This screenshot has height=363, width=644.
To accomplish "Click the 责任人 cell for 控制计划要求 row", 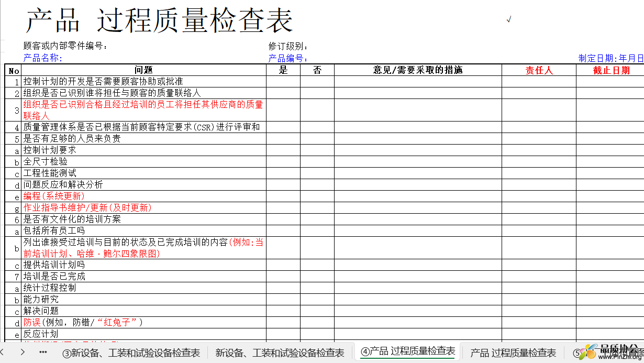I will coord(539,150).
